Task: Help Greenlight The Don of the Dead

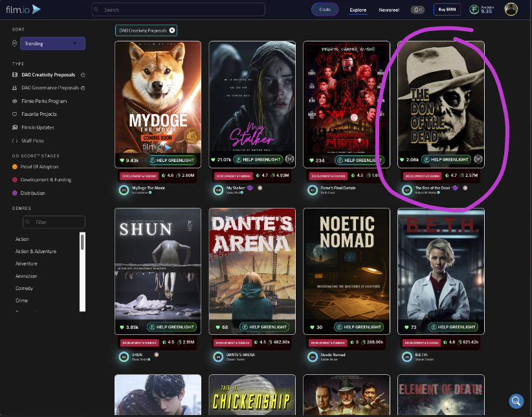Action: (446, 159)
